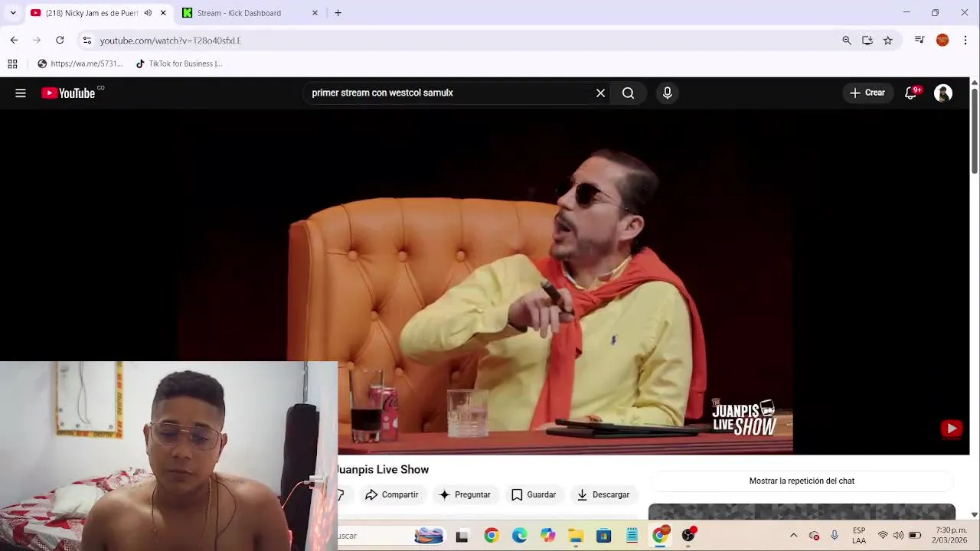This screenshot has height=551, width=980.
Task: Open the Crear video menu
Action: pos(867,93)
